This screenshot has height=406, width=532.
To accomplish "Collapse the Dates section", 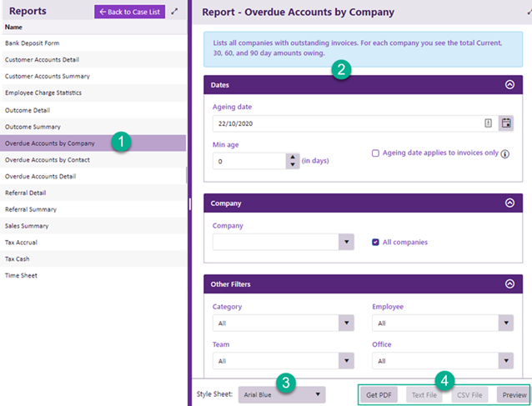I will coord(509,84).
